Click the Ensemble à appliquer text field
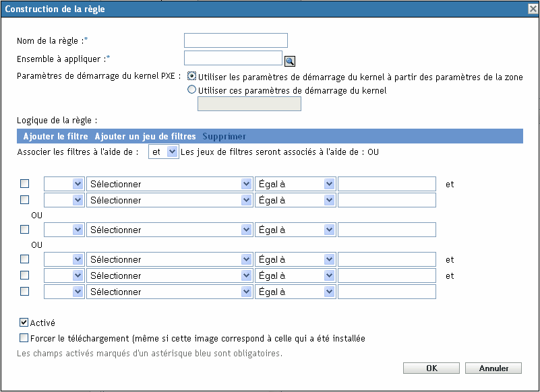Image resolution: width=540 pixels, height=392 pixels. [233, 58]
